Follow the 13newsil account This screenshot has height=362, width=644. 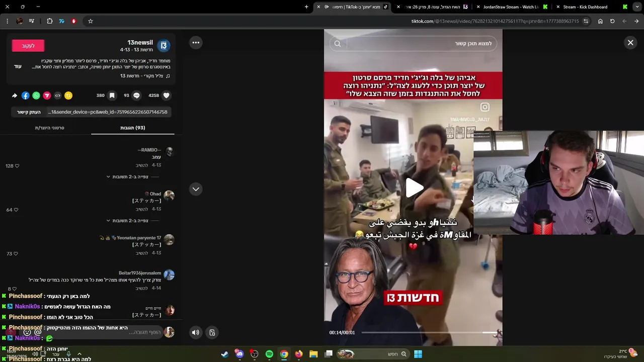pos(28,46)
